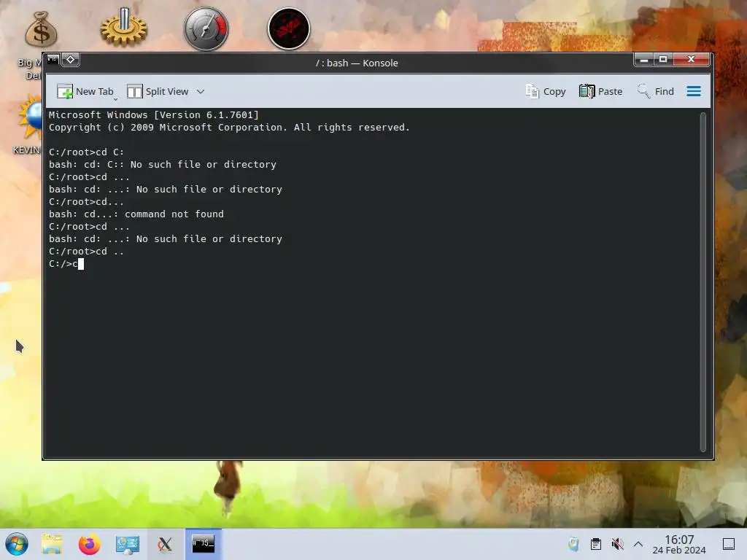The image size is (747, 560).
Task: Close the Konsole window
Action: point(692,60)
